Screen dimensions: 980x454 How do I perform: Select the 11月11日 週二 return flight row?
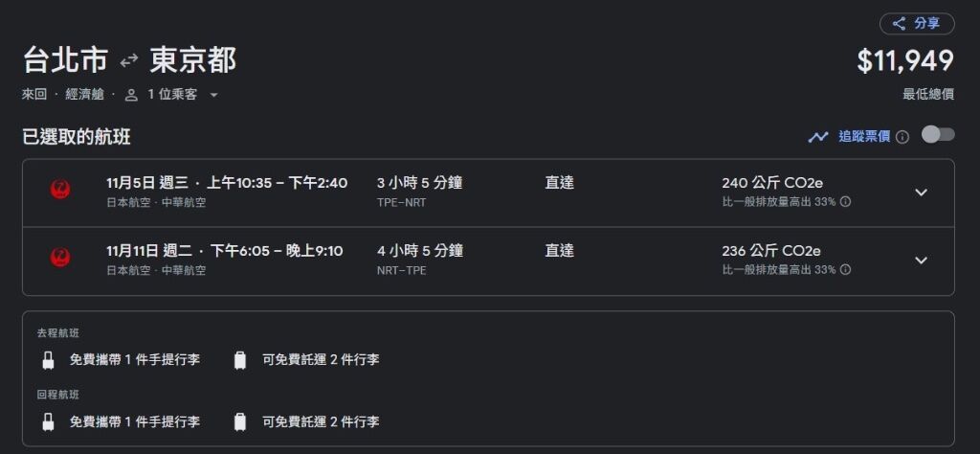tap(488, 261)
